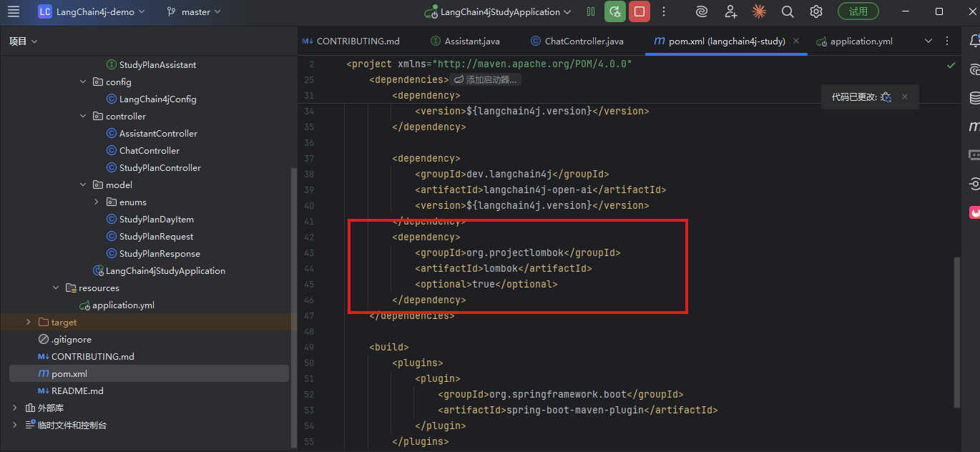Select application.yml in project tree
Viewport: 980px width, 452px height.
[x=123, y=305]
